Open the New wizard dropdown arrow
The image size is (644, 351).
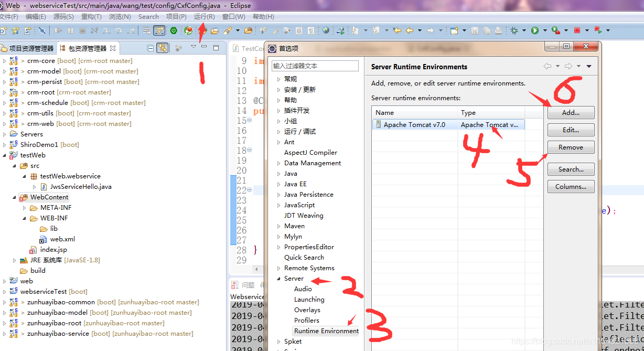click(464, 30)
